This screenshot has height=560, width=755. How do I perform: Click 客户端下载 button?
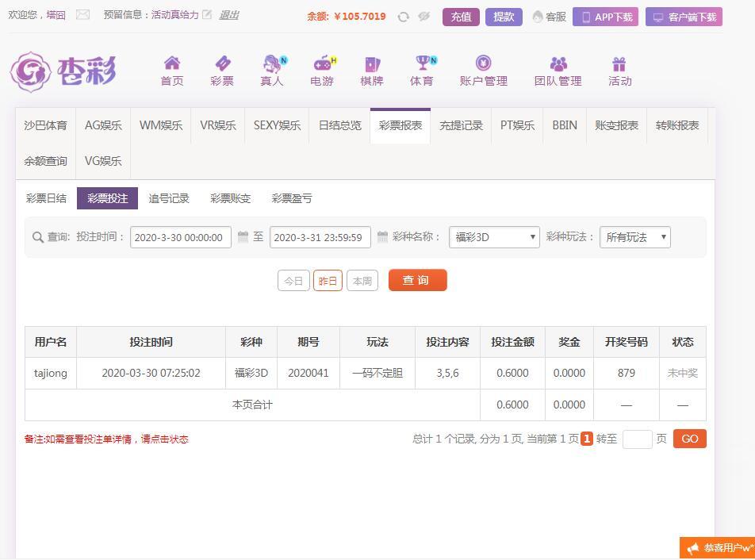[x=684, y=17]
